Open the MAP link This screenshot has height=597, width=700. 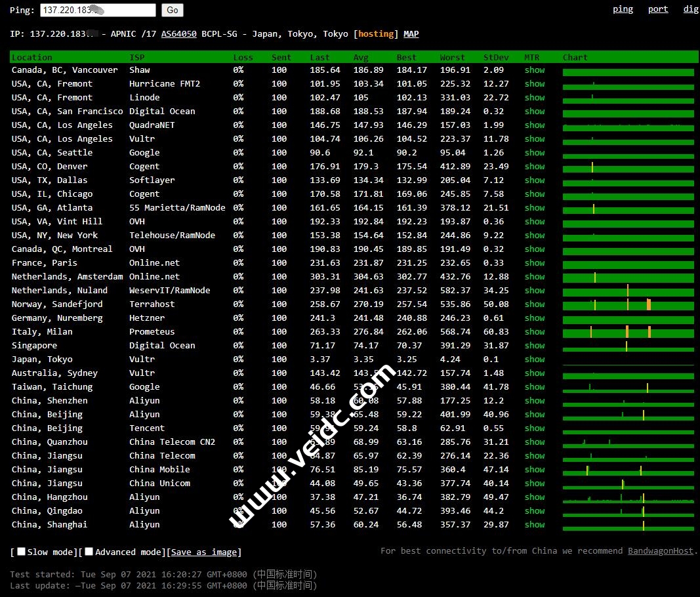411,34
